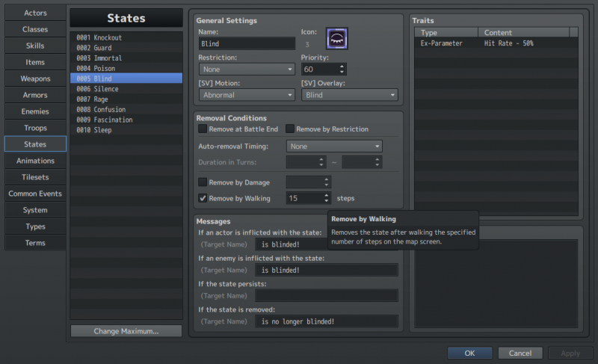This screenshot has width=598, height=364.
Task: Enable Remove by Restriction checkbox
Action: pos(290,129)
